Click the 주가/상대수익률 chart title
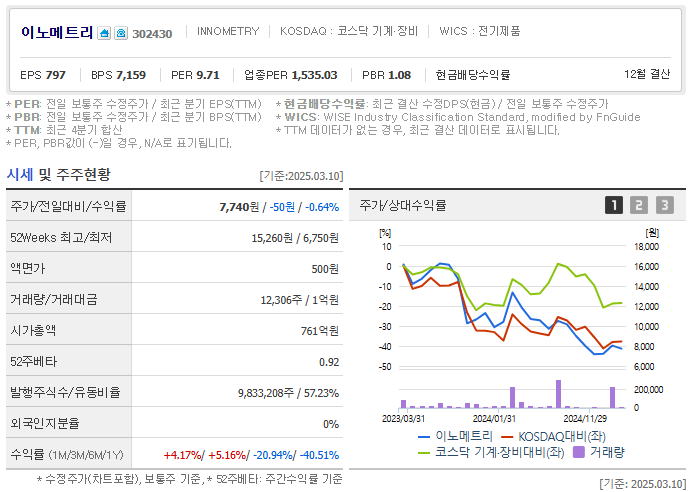The height and width of the screenshot is (492, 689). coord(403,205)
